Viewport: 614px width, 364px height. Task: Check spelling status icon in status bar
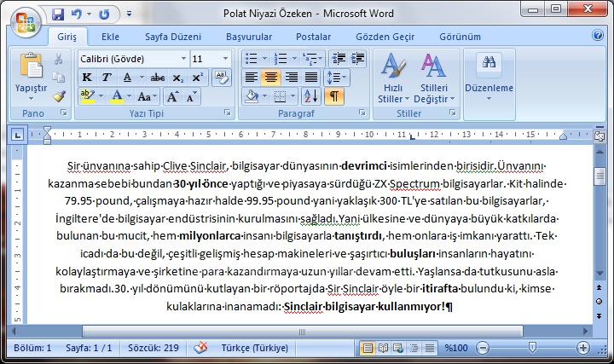(200, 348)
